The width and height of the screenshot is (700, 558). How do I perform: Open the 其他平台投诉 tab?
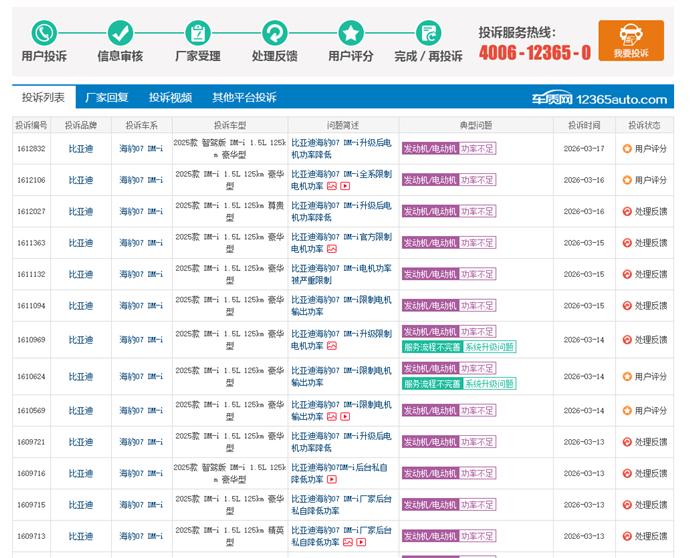coord(244,98)
